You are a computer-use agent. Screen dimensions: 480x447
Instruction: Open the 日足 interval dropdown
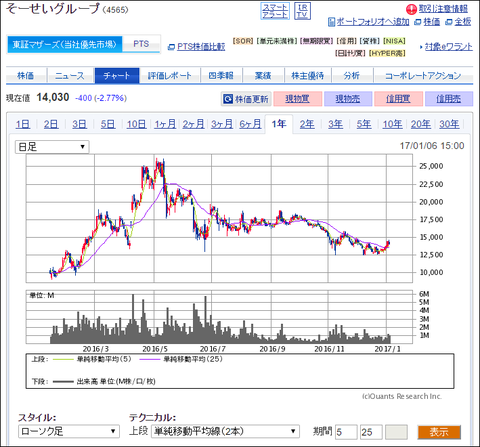point(52,147)
